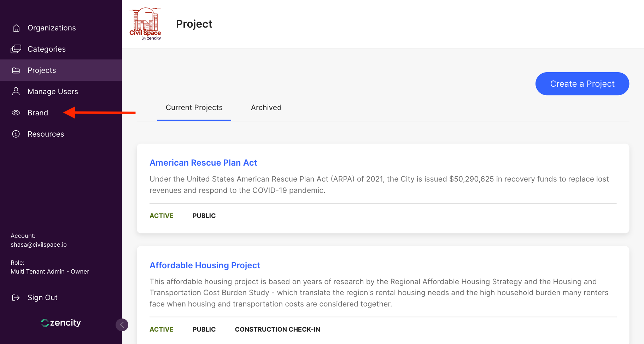Click the Resources info icon
644x344 pixels.
tap(16, 134)
